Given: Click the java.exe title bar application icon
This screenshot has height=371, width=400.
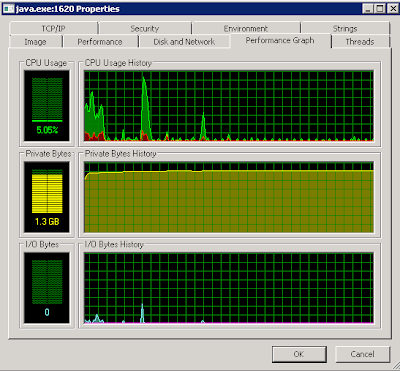Looking at the screenshot, I should 8,8.
